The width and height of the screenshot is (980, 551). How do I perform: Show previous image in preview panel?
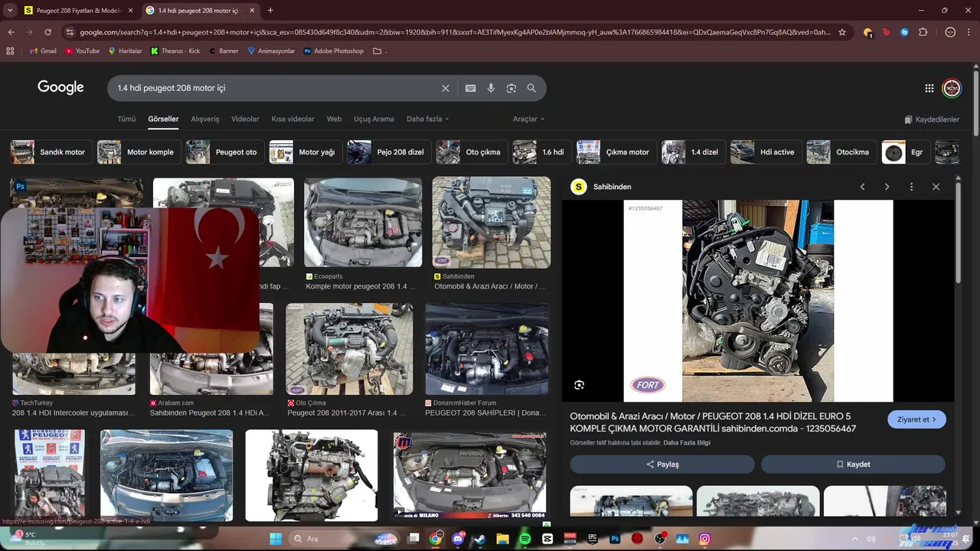pyautogui.click(x=863, y=187)
